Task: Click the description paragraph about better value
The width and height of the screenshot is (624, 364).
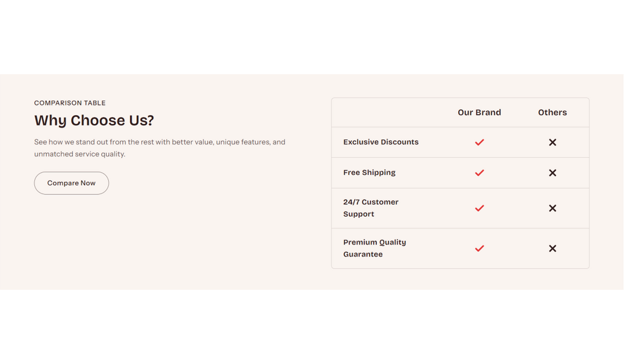Action: [160, 148]
